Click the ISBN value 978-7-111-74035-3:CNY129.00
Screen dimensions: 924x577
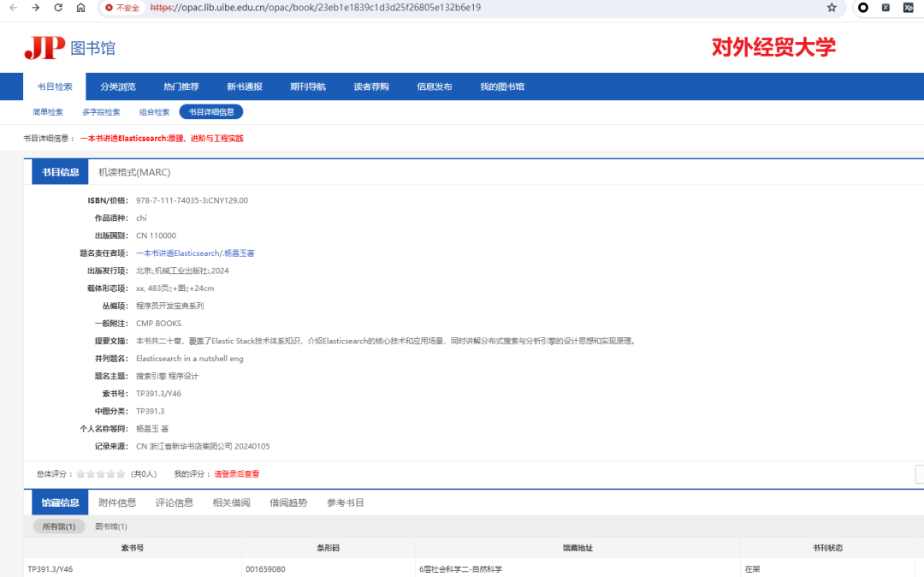coord(192,200)
